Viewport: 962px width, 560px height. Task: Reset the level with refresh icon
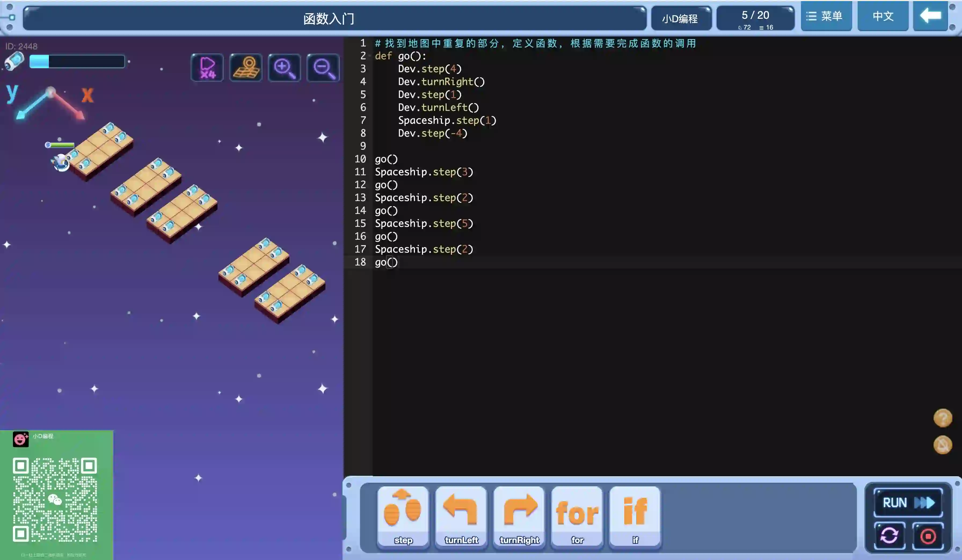pos(890,536)
